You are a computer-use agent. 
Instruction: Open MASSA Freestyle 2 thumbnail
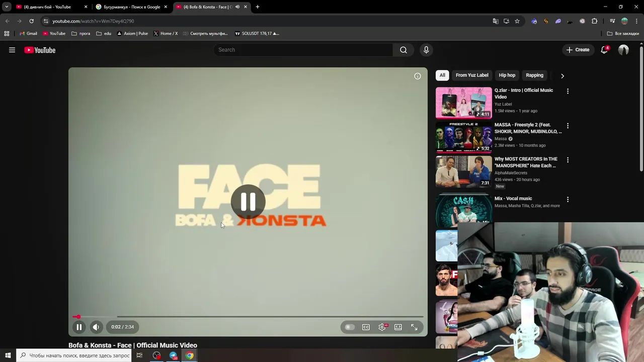tap(464, 137)
